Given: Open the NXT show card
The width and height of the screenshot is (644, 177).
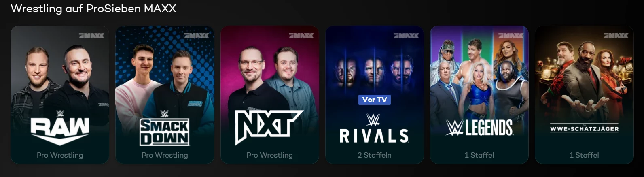Looking at the screenshot, I should (269, 95).
